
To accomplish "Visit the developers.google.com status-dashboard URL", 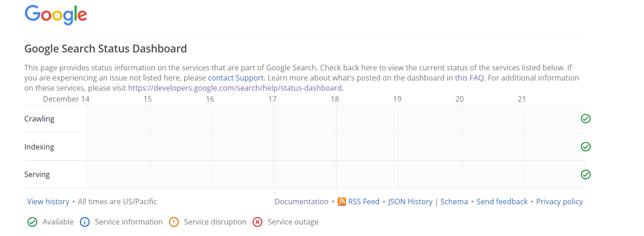I will (235, 88).
